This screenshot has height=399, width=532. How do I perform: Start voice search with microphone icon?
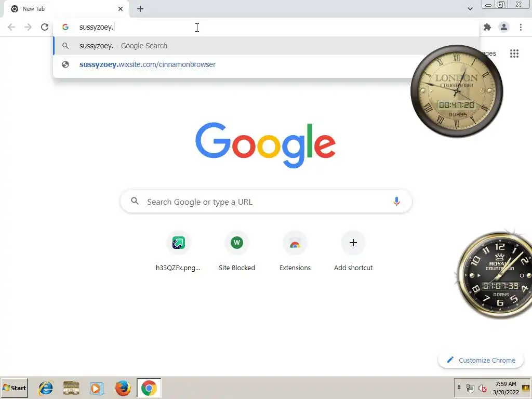pos(396,201)
